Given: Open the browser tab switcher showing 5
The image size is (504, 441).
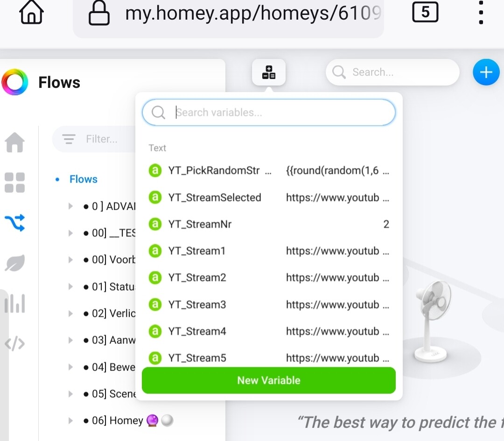Looking at the screenshot, I should click(x=425, y=13).
